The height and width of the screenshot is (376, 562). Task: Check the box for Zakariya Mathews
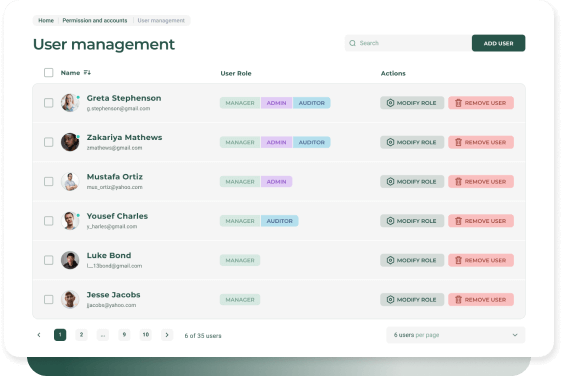[48, 142]
